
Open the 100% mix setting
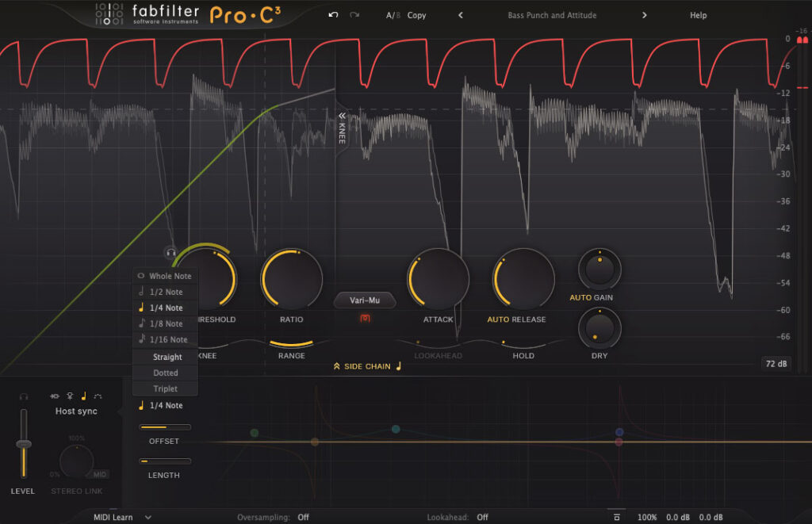647,517
